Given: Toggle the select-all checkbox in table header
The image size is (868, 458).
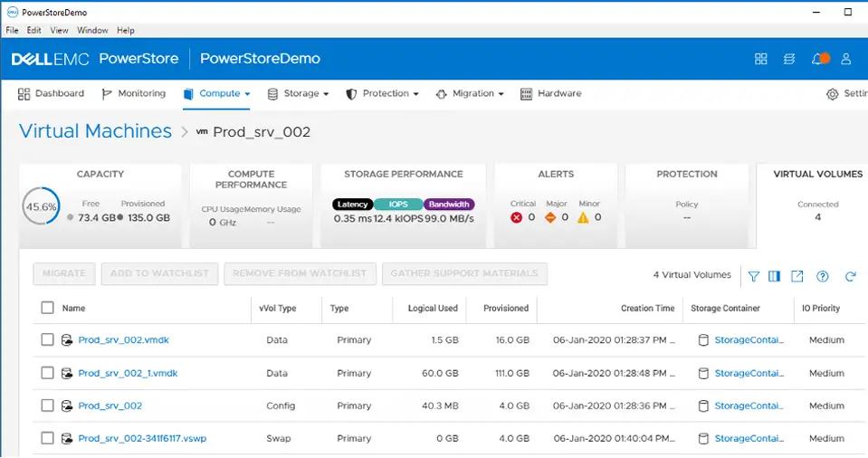Looking at the screenshot, I should (x=48, y=308).
